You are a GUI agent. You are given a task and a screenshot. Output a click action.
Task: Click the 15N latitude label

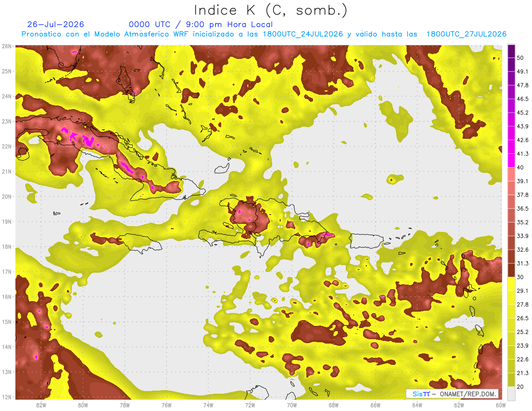7,322
